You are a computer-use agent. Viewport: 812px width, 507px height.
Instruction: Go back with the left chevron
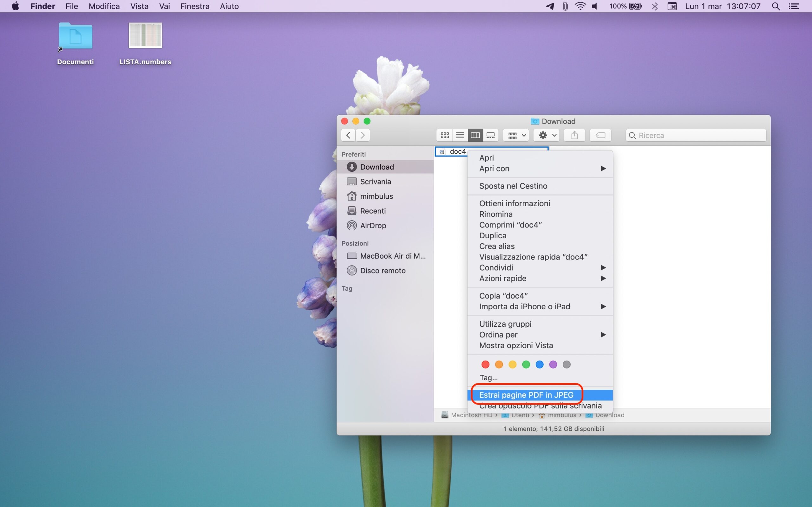[x=348, y=135]
